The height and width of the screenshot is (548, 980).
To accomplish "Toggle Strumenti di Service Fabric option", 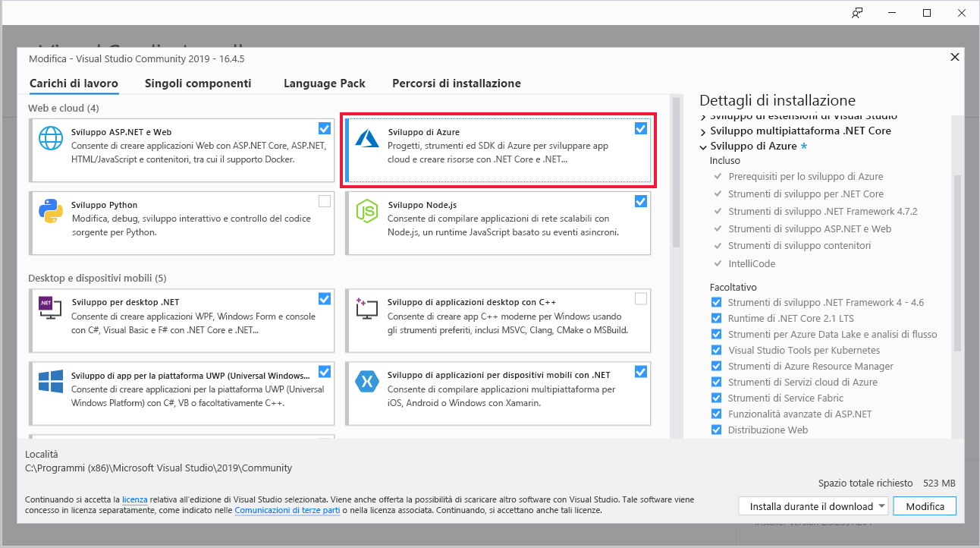I will tap(717, 398).
